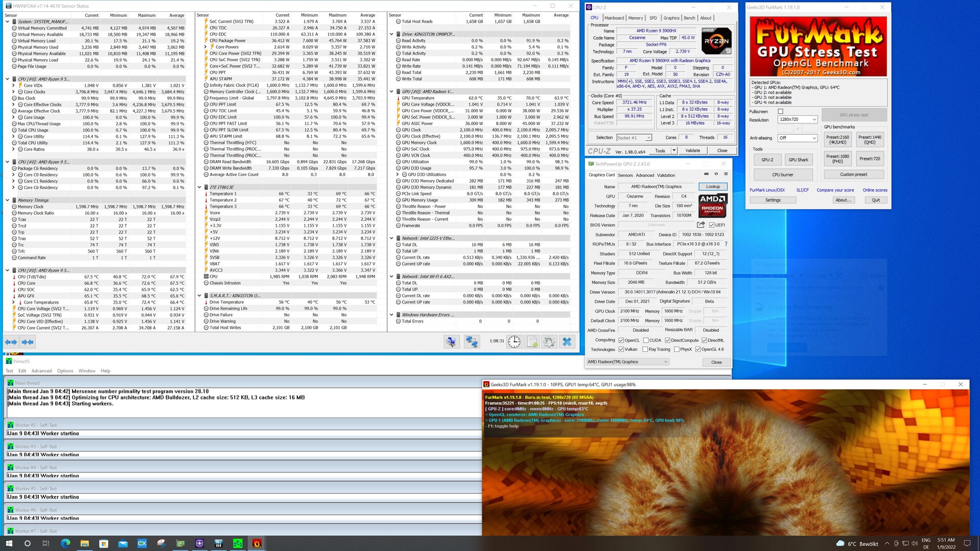The width and height of the screenshot is (980, 551).
Task: Switch to FurMark taskbar icon
Action: pos(257,543)
